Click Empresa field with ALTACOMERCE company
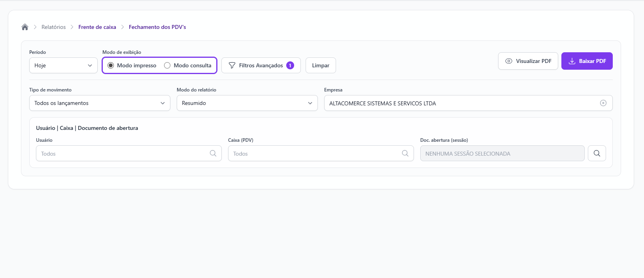644x278 pixels. point(468,103)
